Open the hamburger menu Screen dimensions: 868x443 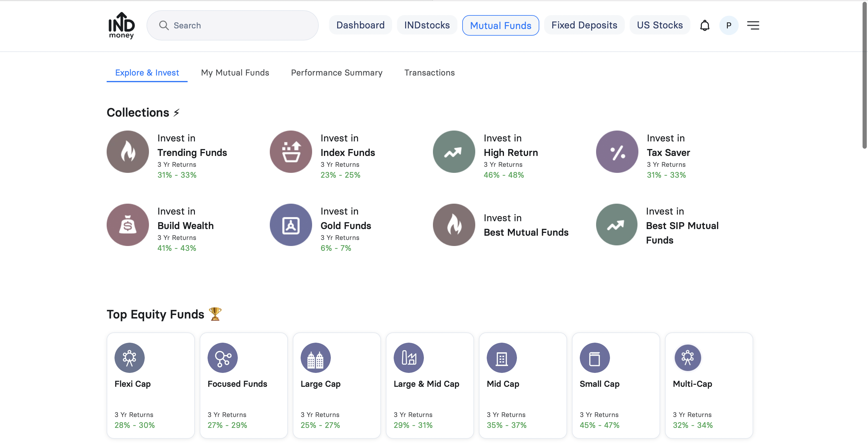click(x=753, y=25)
